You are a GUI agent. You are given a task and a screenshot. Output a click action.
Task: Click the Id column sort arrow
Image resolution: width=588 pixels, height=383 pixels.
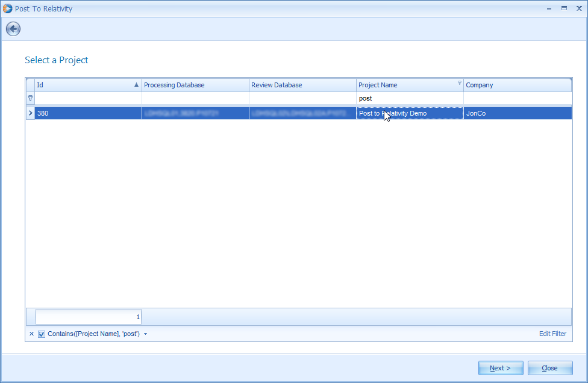point(137,85)
